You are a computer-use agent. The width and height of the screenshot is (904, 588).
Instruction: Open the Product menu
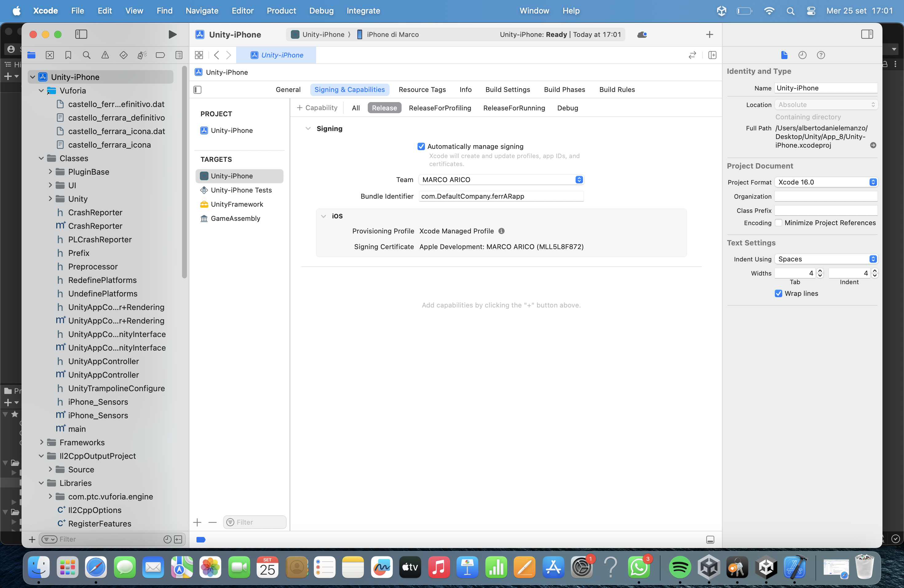point(281,11)
